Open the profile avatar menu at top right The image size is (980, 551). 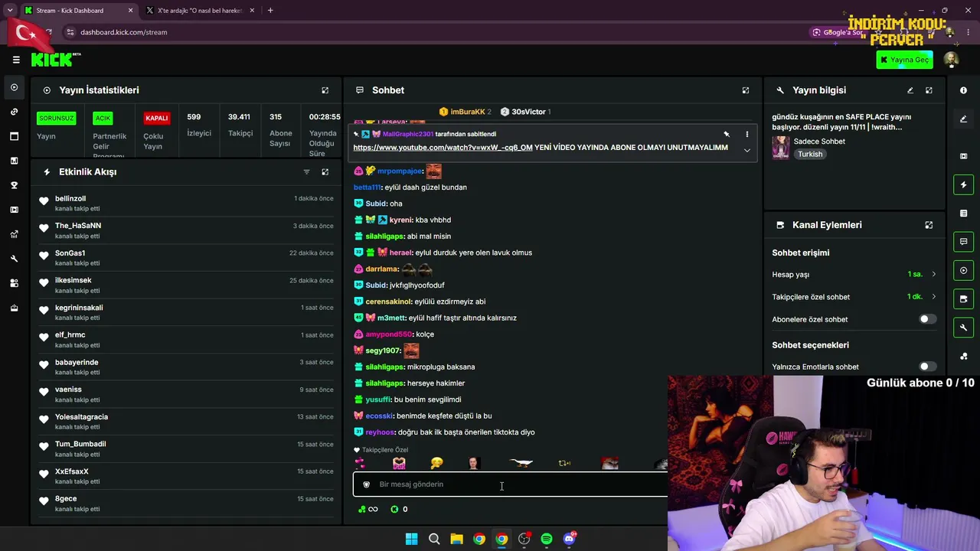point(951,60)
